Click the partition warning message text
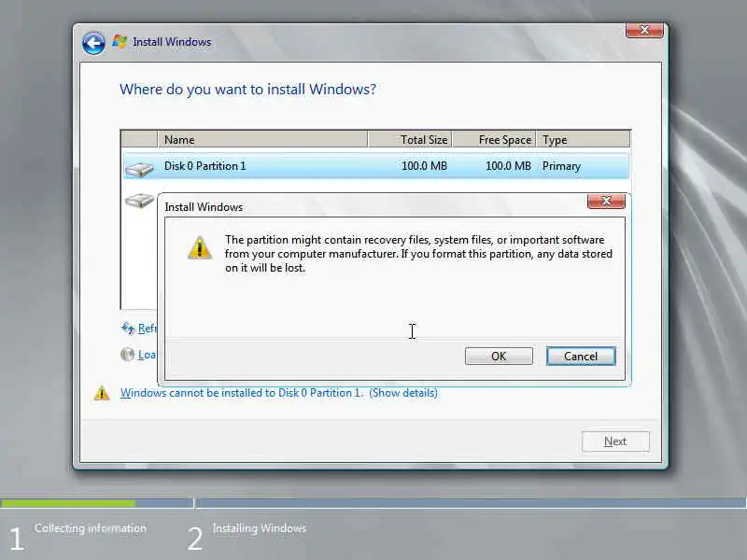 point(418,254)
